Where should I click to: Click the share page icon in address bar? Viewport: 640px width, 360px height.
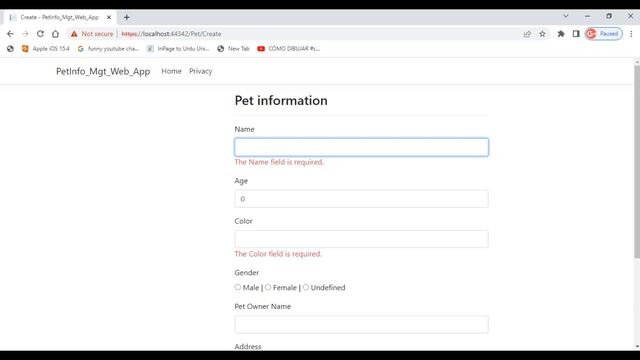point(527,34)
